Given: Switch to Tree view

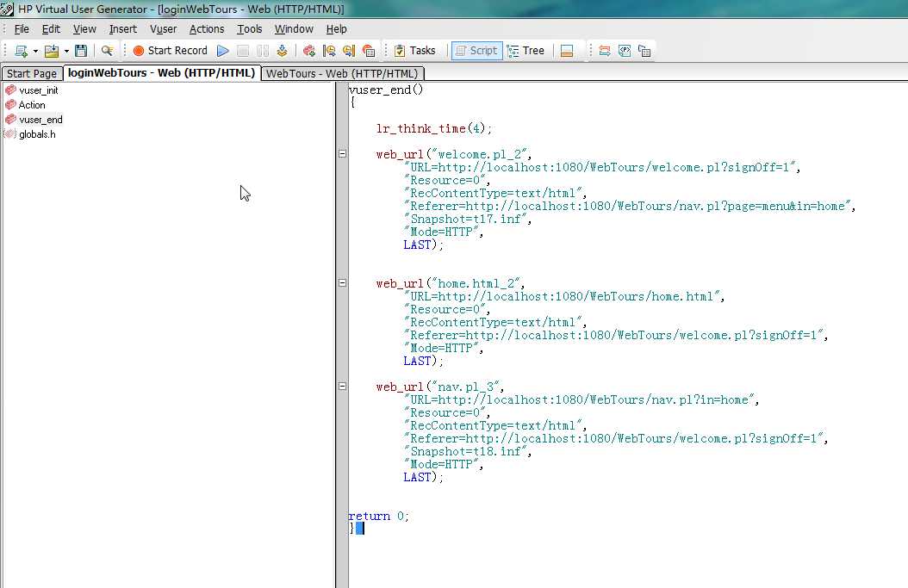Looking at the screenshot, I should (526, 50).
